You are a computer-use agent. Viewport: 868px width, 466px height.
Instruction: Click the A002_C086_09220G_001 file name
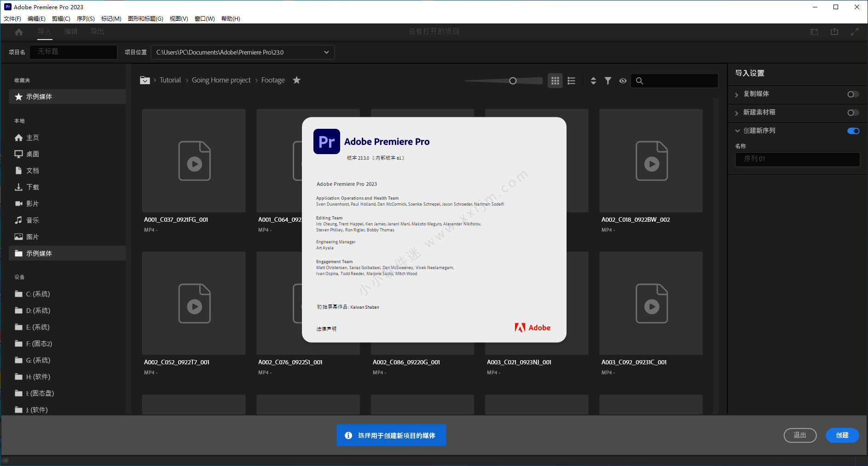(406, 362)
